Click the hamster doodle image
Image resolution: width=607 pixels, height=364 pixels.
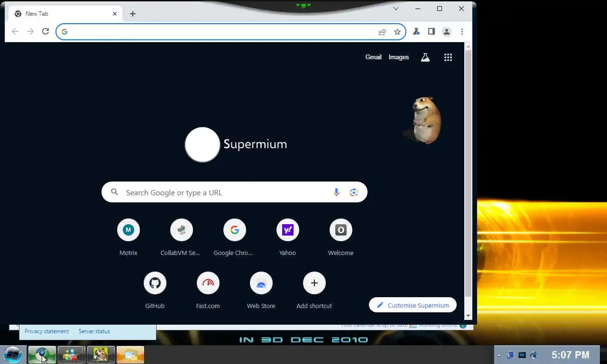coord(423,120)
